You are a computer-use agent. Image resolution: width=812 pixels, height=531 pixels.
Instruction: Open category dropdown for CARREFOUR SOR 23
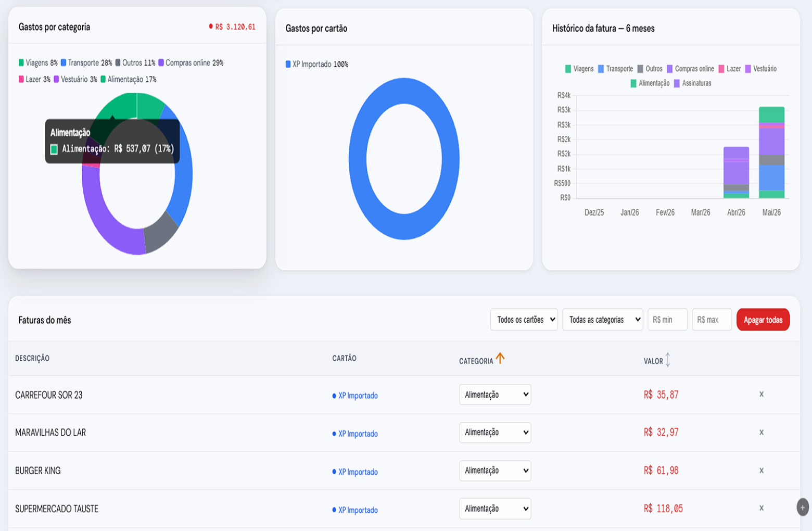495,395
